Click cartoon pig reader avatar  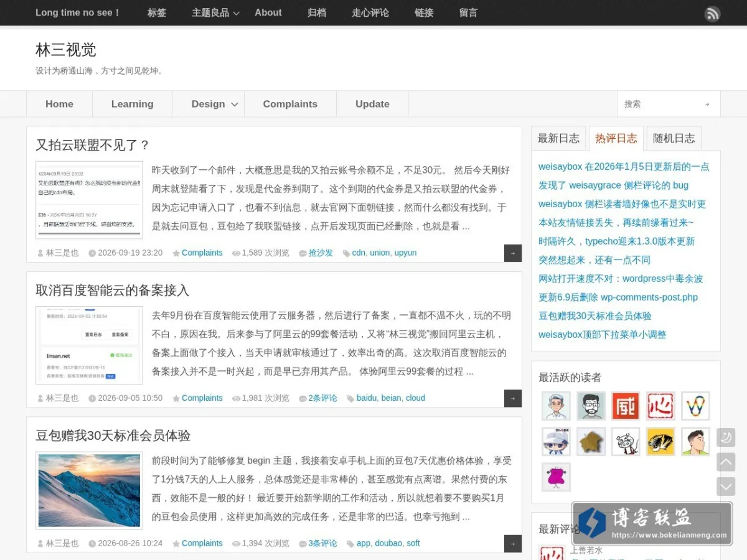click(626, 441)
